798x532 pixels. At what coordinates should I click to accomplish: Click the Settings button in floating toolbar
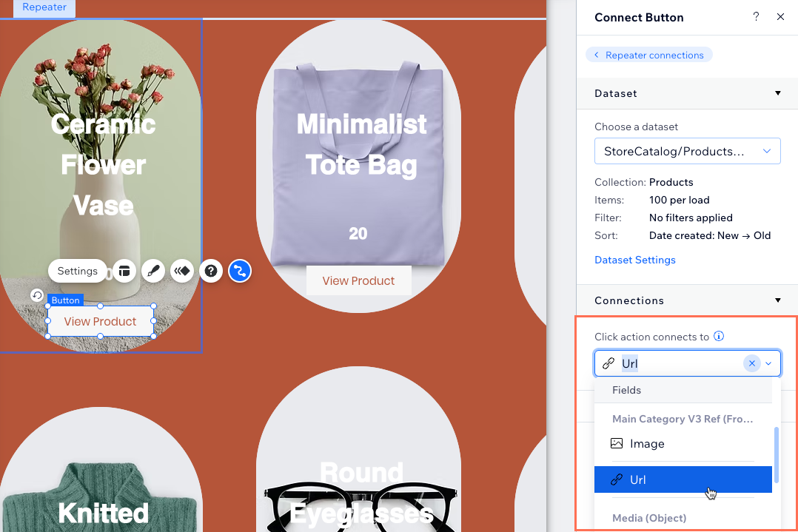coord(78,271)
